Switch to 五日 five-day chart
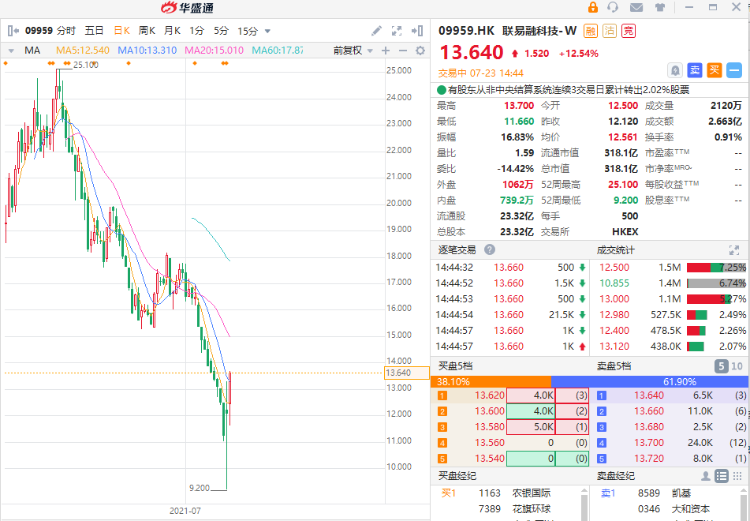 tap(94, 31)
